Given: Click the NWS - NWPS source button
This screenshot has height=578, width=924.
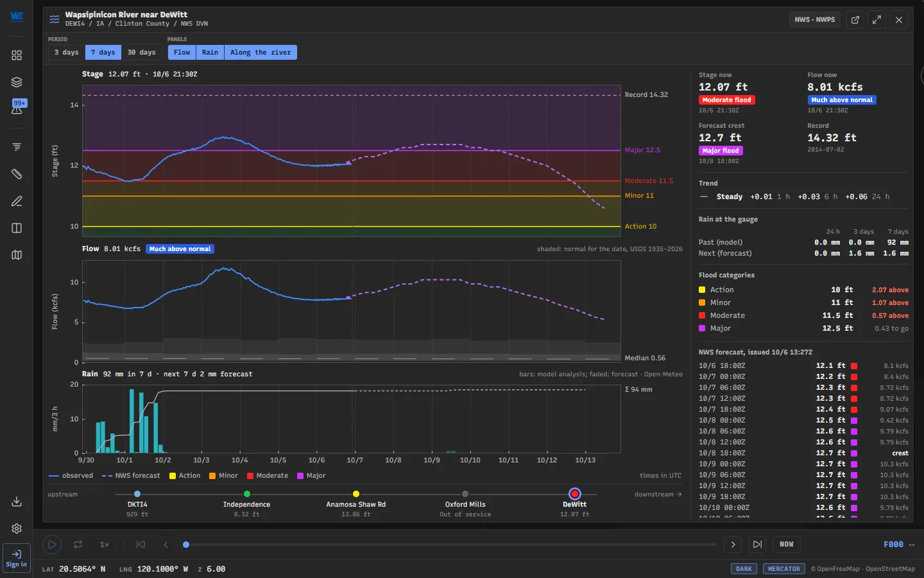Looking at the screenshot, I should click(x=815, y=20).
